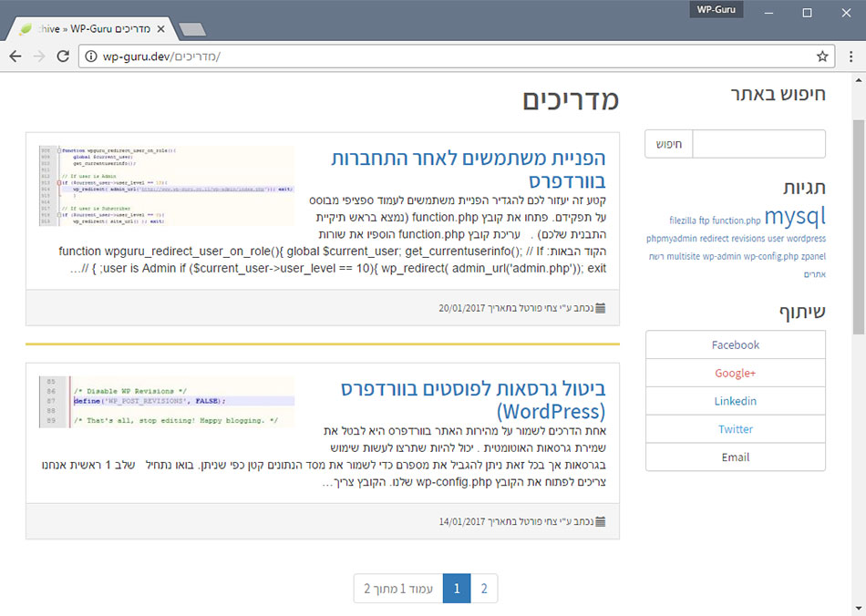Click the site search text field
This screenshot has width=866, height=616.
click(758, 144)
